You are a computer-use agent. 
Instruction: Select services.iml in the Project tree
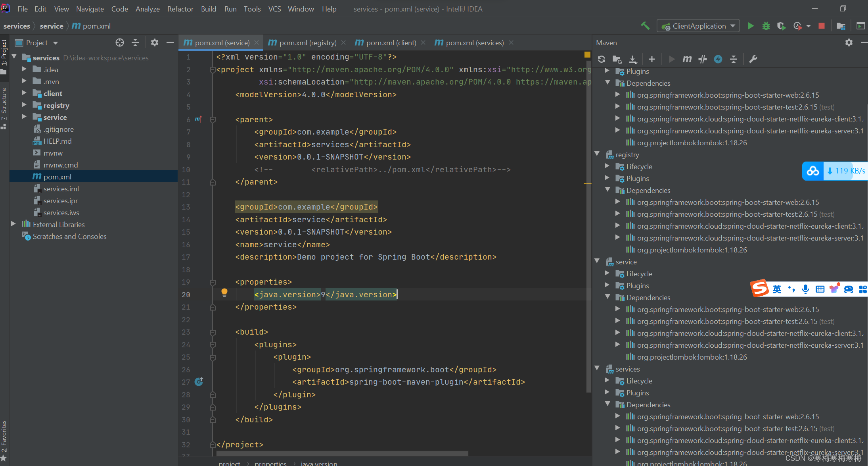(x=61, y=189)
